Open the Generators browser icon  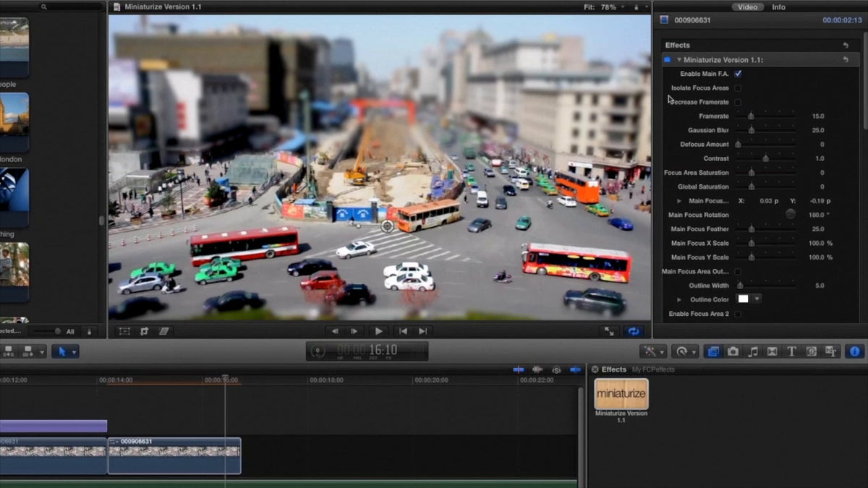click(812, 351)
